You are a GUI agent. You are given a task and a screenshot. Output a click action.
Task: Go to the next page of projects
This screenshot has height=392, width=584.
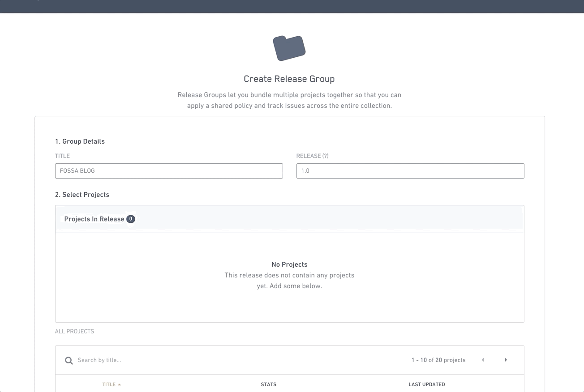[506, 360]
